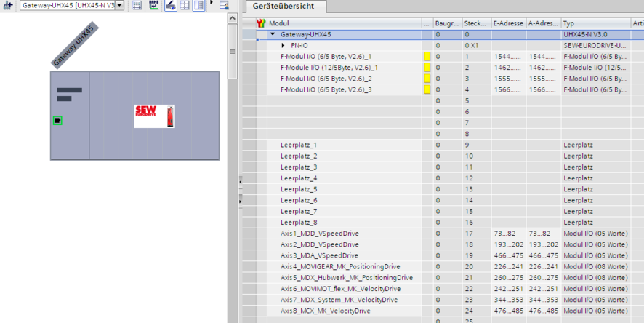Viewport: 644px width, 323px height.
Task: Expand the toolbar overflow arrow
Action: (212, 4)
